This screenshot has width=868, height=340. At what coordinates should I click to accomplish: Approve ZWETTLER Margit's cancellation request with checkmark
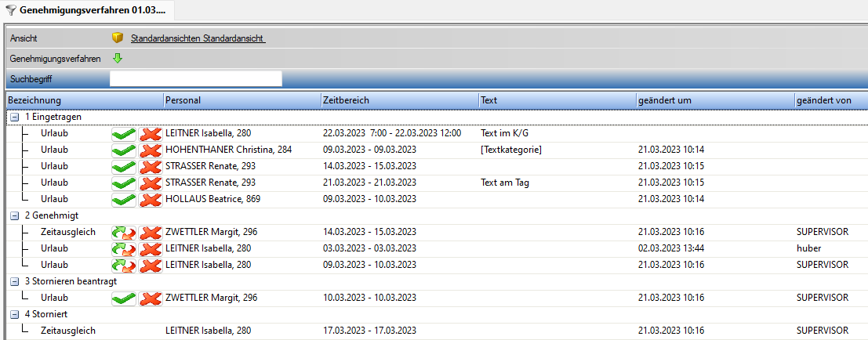coord(123,298)
